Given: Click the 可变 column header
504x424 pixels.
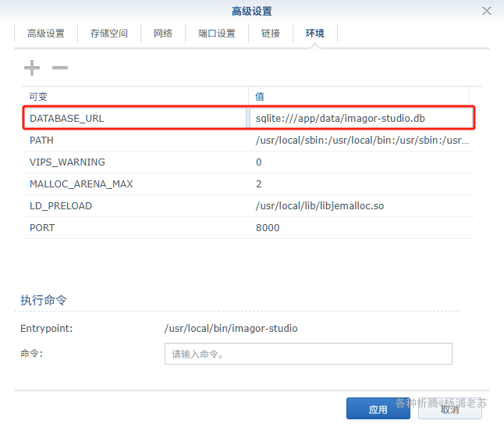Looking at the screenshot, I should pos(135,97).
